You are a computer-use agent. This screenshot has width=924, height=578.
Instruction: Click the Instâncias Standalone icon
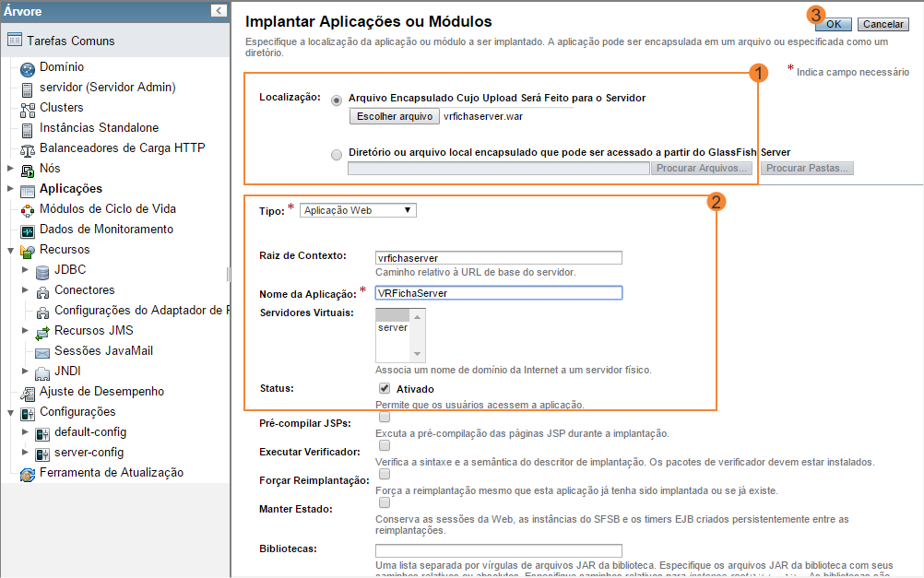point(27,130)
